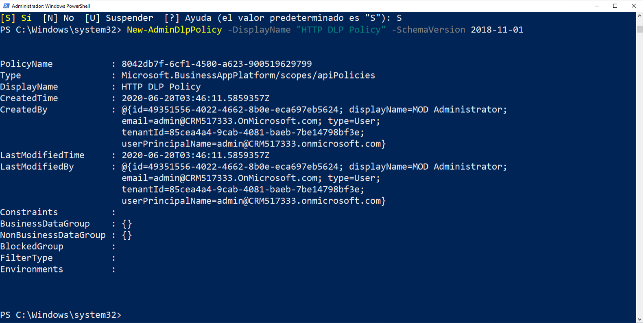Select the PolicyName GUID value

click(217, 63)
